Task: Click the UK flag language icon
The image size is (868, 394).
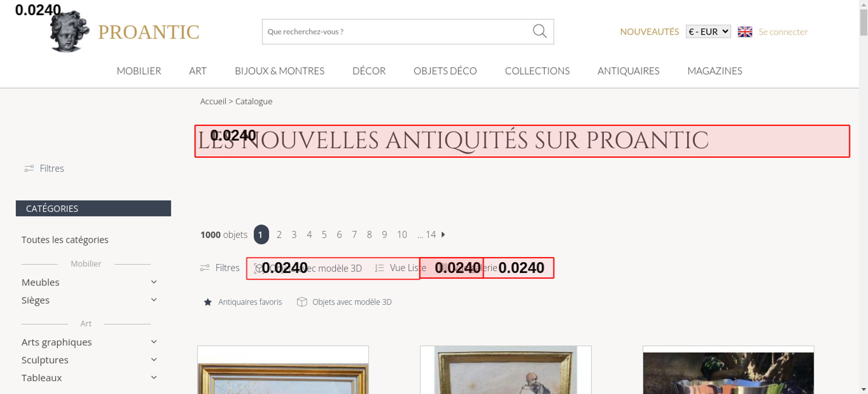Action: click(x=745, y=32)
